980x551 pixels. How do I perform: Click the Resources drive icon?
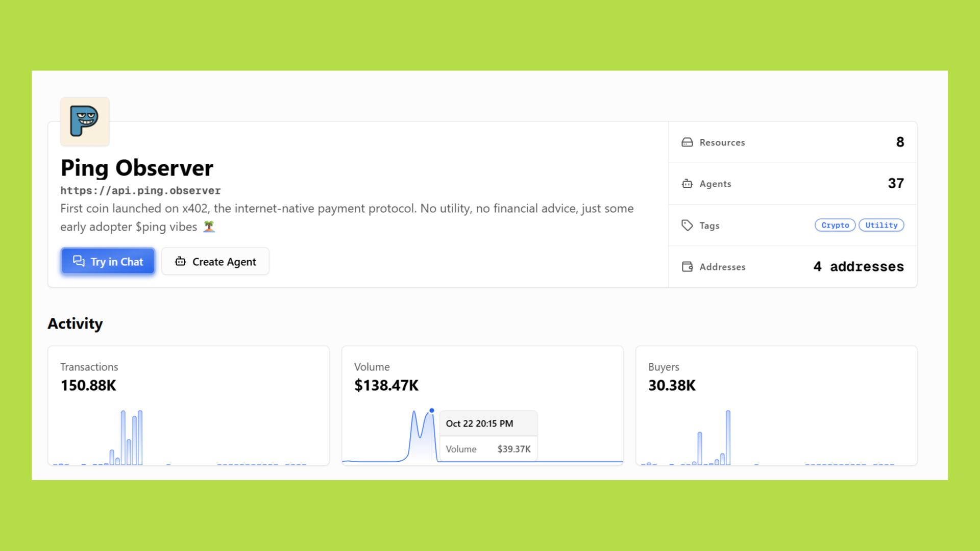[x=687, y=142]
